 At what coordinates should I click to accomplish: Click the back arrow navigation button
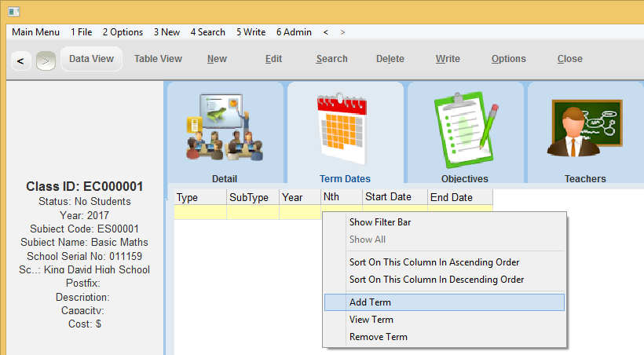[21, 60]
